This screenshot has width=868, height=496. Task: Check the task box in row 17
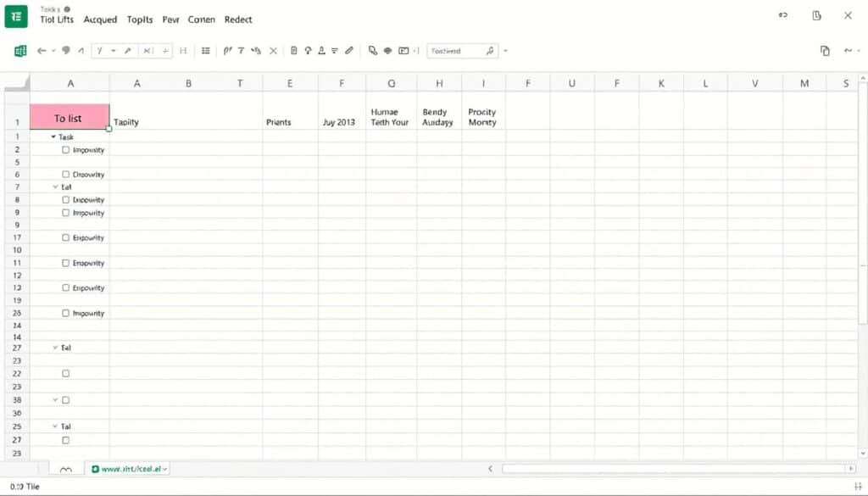click(66, 237)
